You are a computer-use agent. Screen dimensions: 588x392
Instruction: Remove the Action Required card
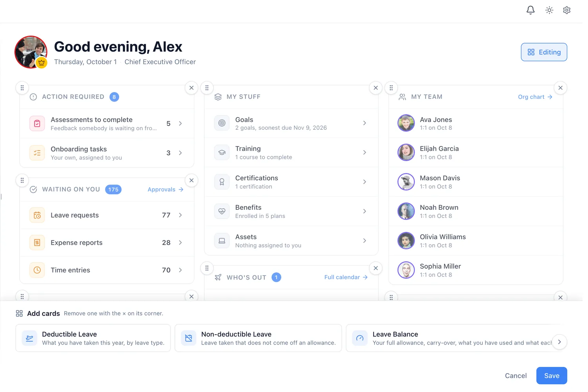coord(191,88)
